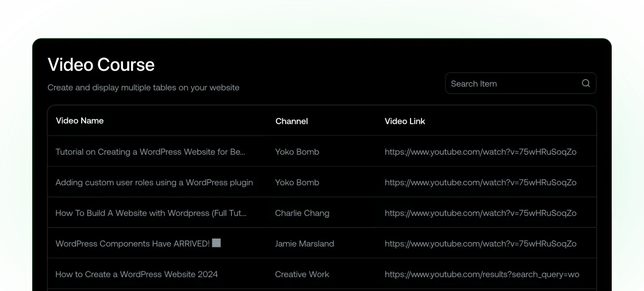Open YouTube link in Charlie Chang row
Image resolution: width=644 pixels, height=291 pixels.
[x=481, y=213]
